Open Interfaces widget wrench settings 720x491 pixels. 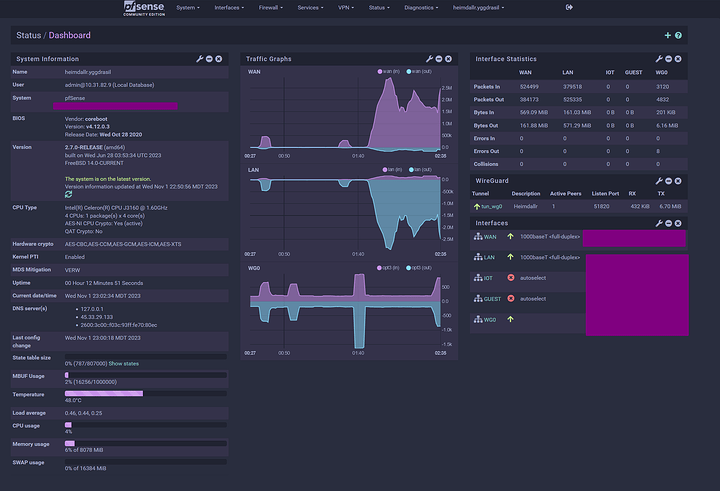(x=659, y=223)
